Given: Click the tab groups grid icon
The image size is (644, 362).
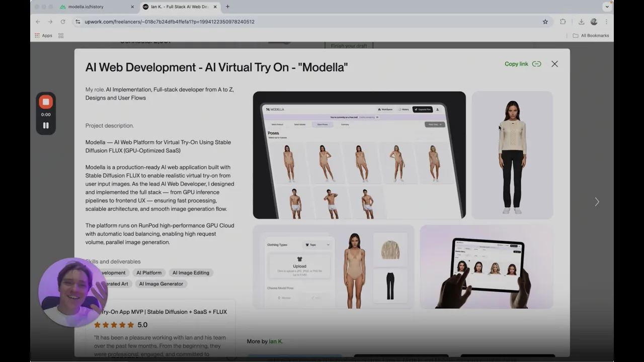Looking at the screenshot, I should (61, 36).
